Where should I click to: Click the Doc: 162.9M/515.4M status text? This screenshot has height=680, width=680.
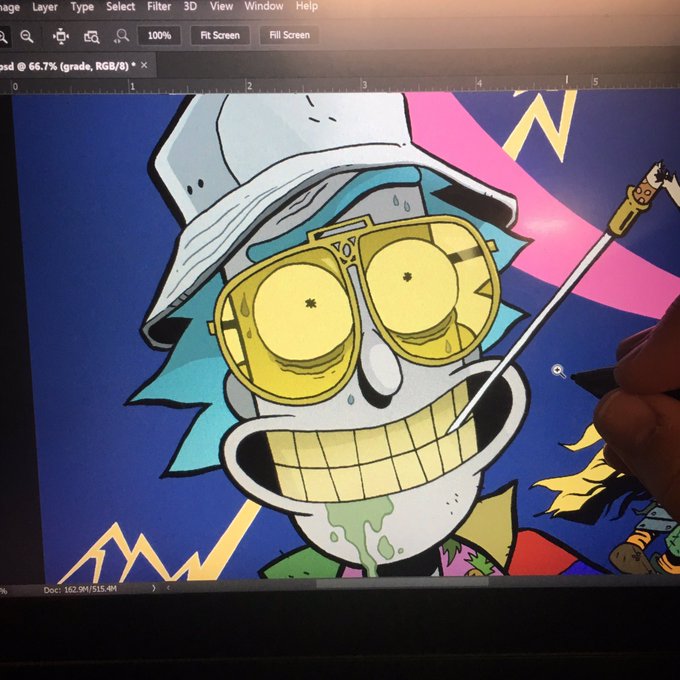[80, 589]
